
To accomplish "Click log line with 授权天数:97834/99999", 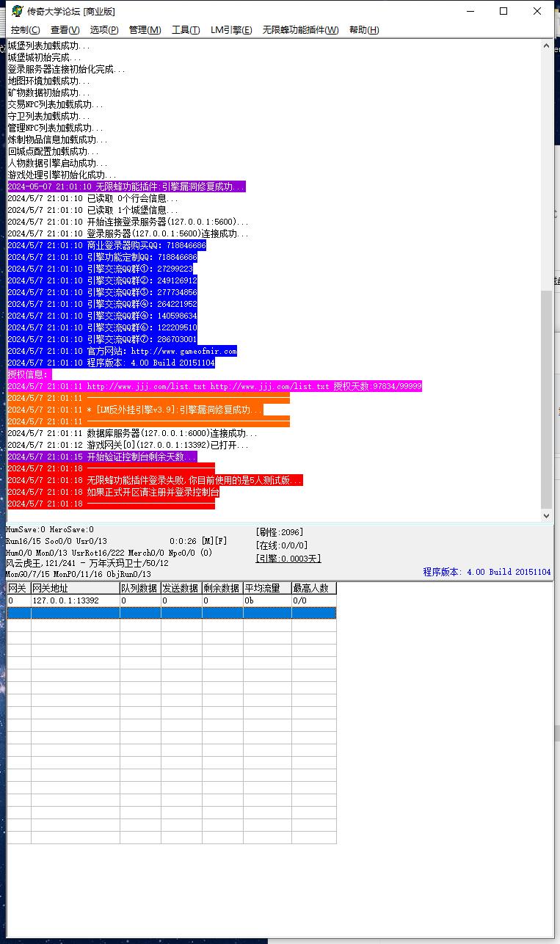I will 214,386.
